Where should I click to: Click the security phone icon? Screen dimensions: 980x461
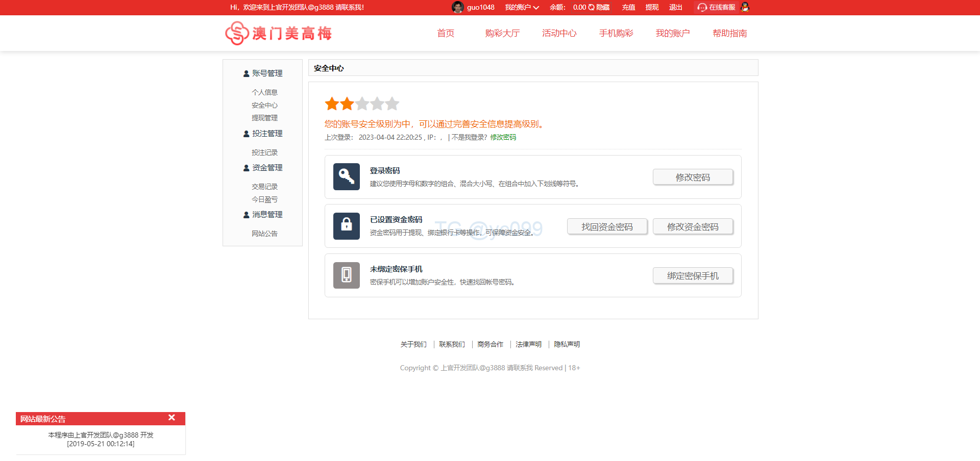click(346, 275)
